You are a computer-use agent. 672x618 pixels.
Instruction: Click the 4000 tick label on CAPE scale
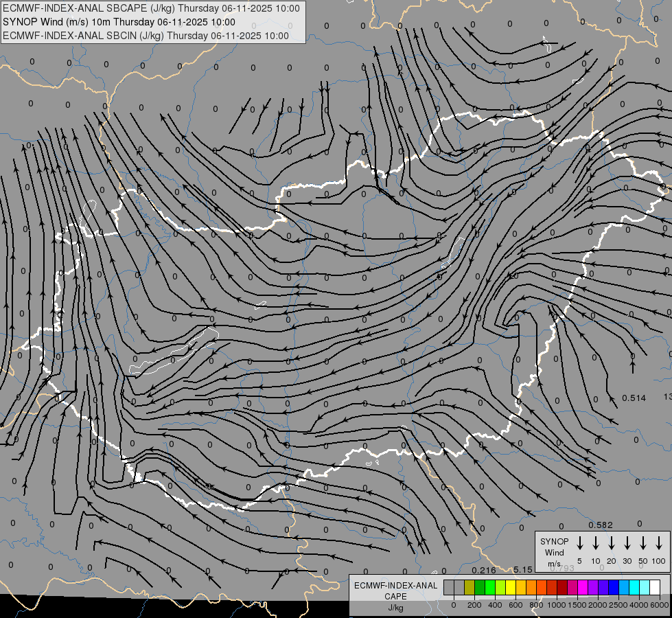point(639,605)
